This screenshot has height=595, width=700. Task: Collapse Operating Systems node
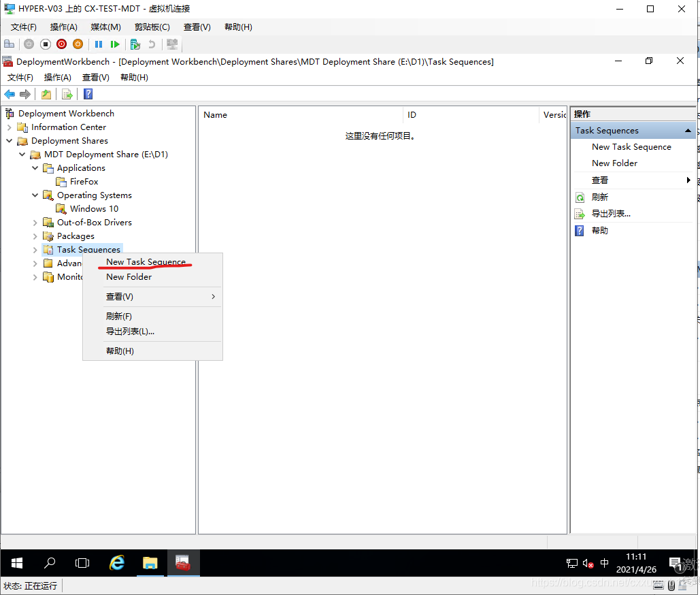point(35,195)
